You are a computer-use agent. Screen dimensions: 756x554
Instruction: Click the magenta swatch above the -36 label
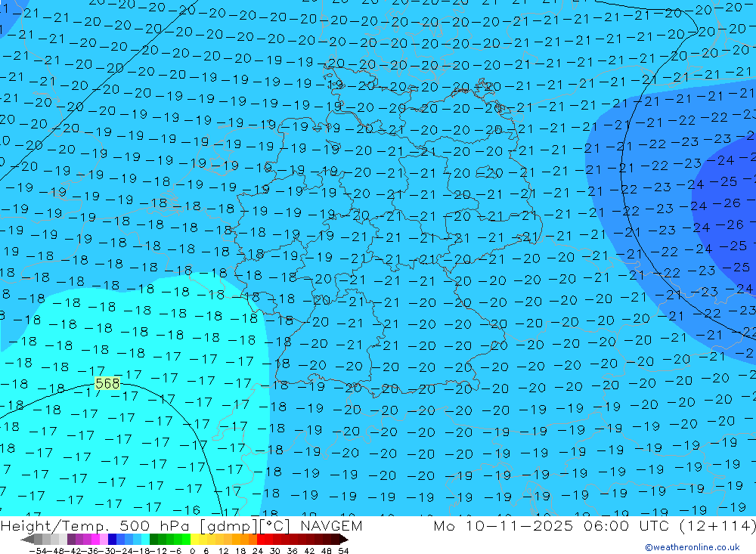click(95, 539)
